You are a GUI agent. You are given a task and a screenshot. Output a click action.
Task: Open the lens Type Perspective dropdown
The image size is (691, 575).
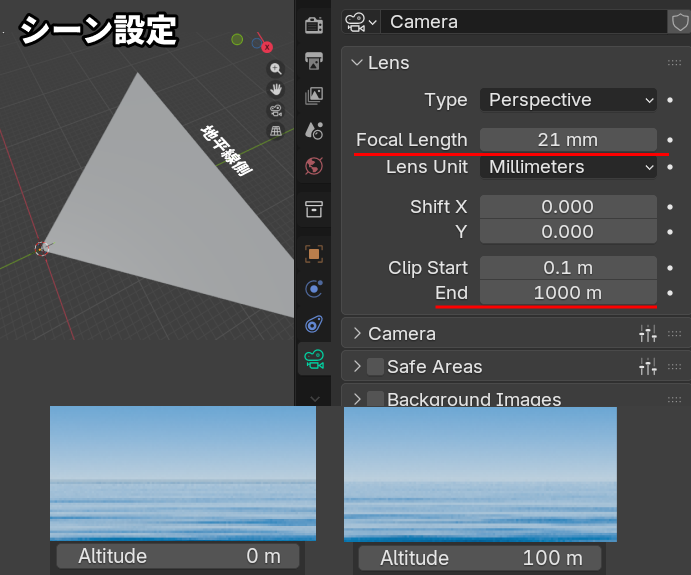[568, 100]
